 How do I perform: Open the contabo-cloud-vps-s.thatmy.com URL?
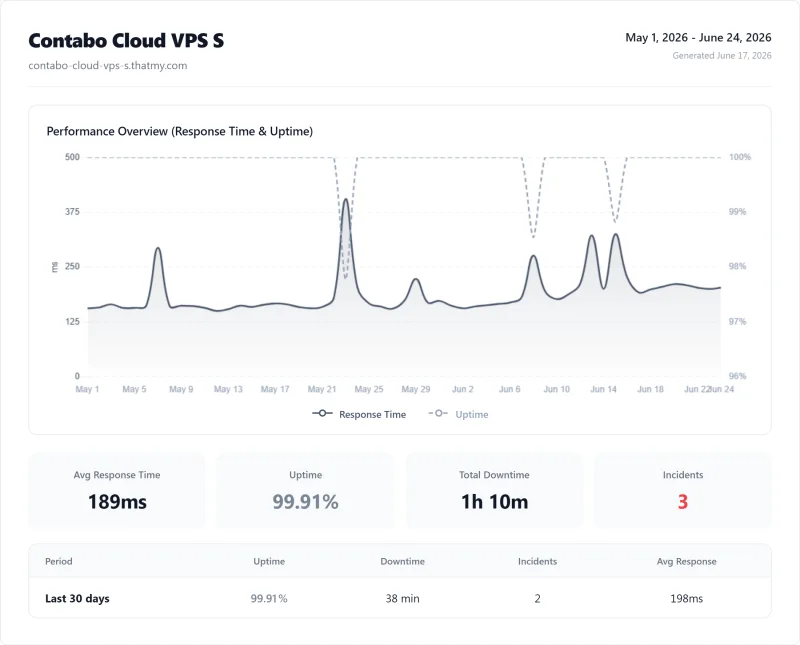tap(108, 65)
